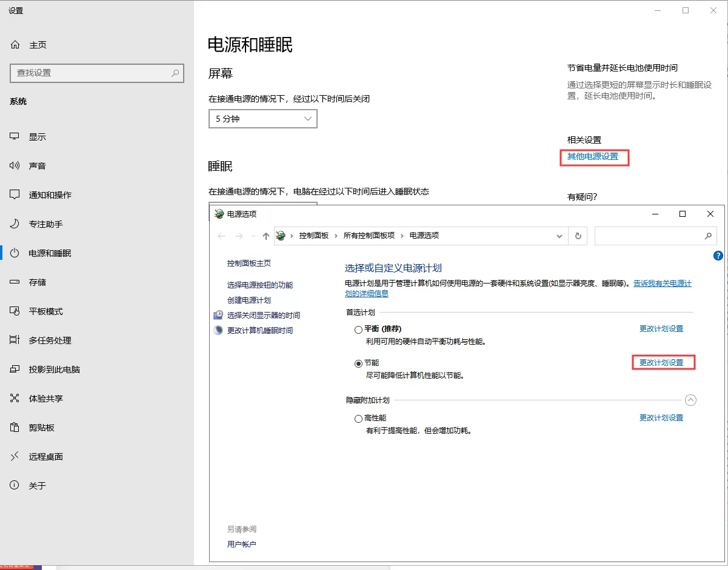Open the address bar history dropdown

click(559, 236)
